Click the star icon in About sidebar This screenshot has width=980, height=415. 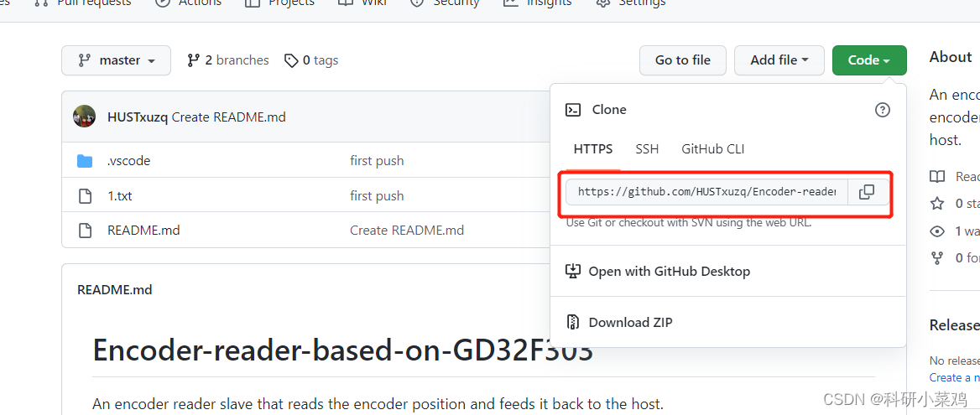pos(937,204)
